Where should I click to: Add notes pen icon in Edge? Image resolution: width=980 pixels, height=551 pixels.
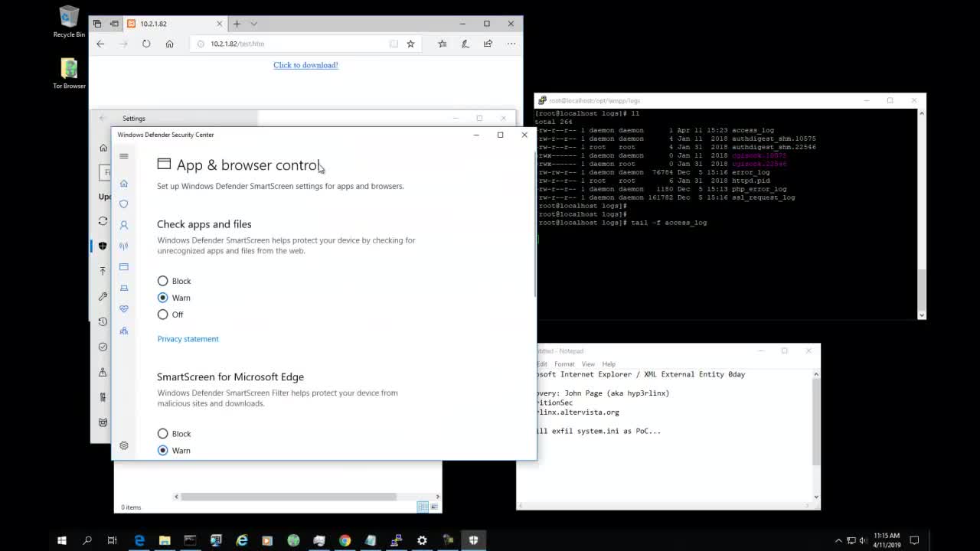465,44
